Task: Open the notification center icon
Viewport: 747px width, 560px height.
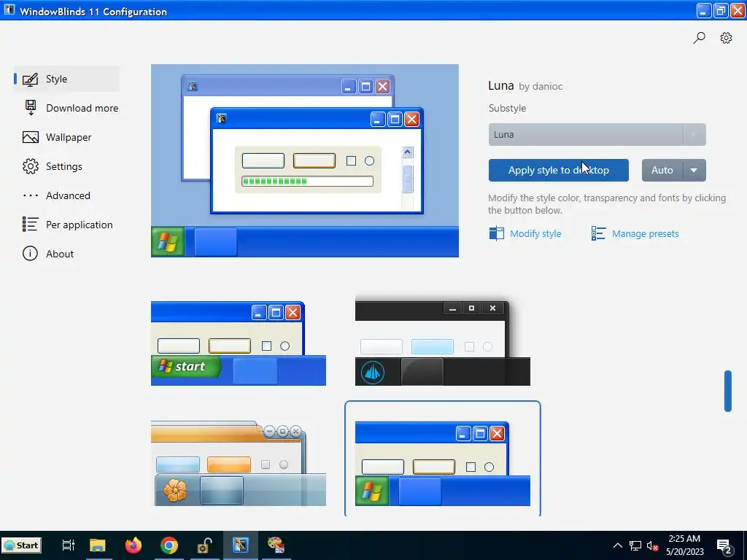Action: pos(724,547)
